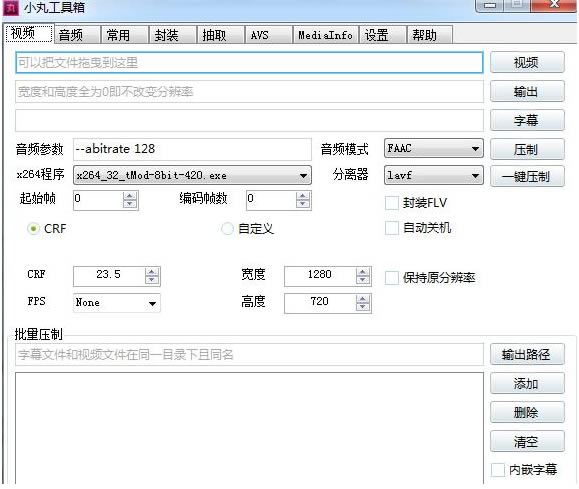Enable the 内嵌字幕 checkbox
The width and height of the screenshot is (579, 489).
point(498,469)
